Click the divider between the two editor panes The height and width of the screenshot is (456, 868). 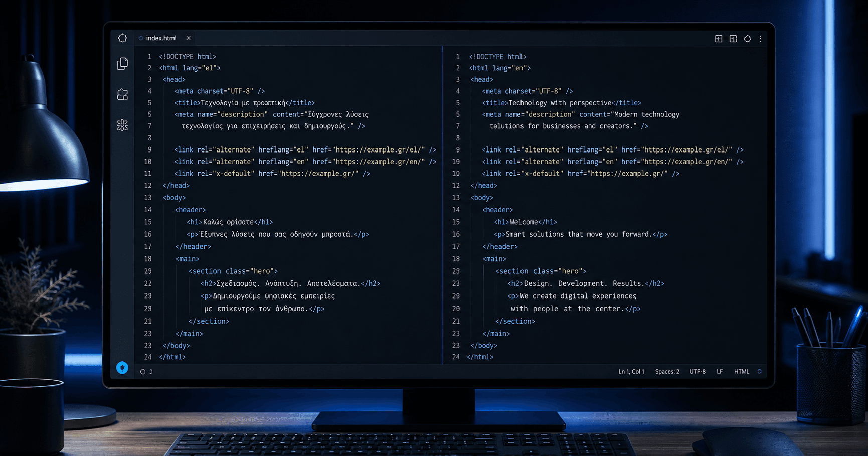442,205
